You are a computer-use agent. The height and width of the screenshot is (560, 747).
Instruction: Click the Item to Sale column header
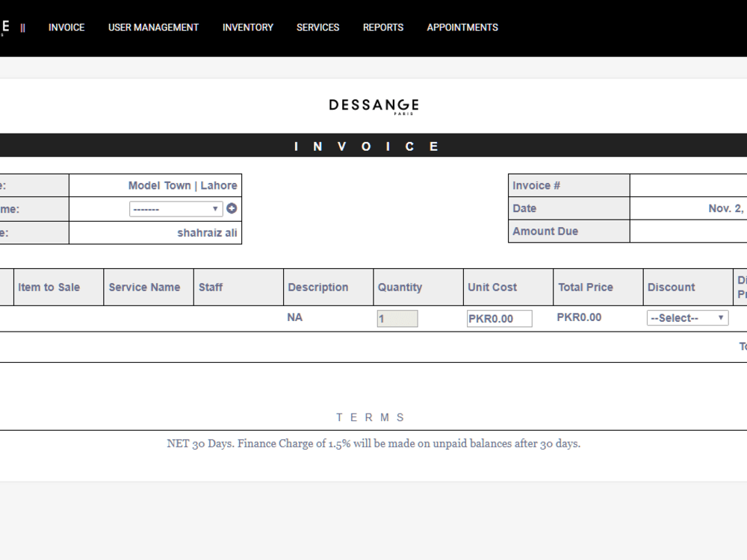point(58,287)
